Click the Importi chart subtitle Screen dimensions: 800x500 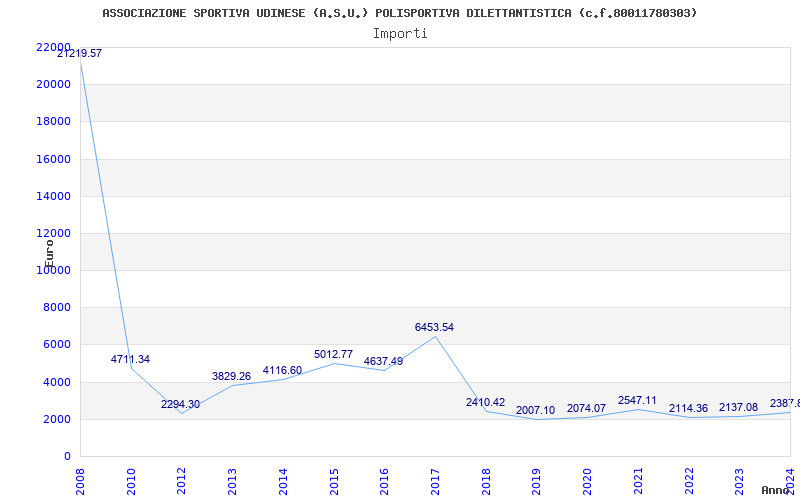point(400,34)
